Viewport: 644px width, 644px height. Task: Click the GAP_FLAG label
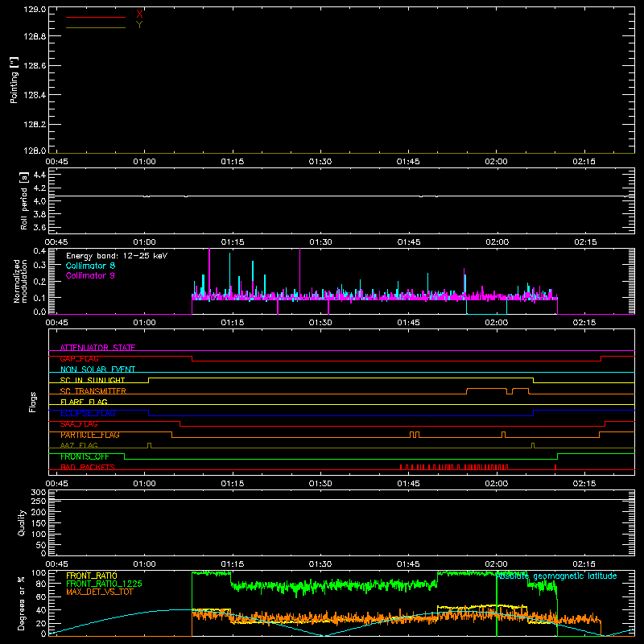point(79,358)
